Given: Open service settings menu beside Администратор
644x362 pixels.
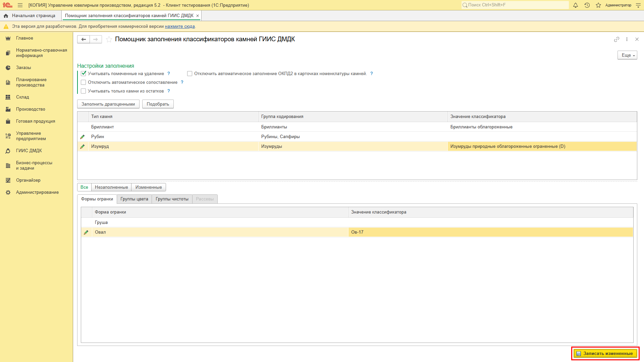Looking at the screenshot, I should point(638,5).
